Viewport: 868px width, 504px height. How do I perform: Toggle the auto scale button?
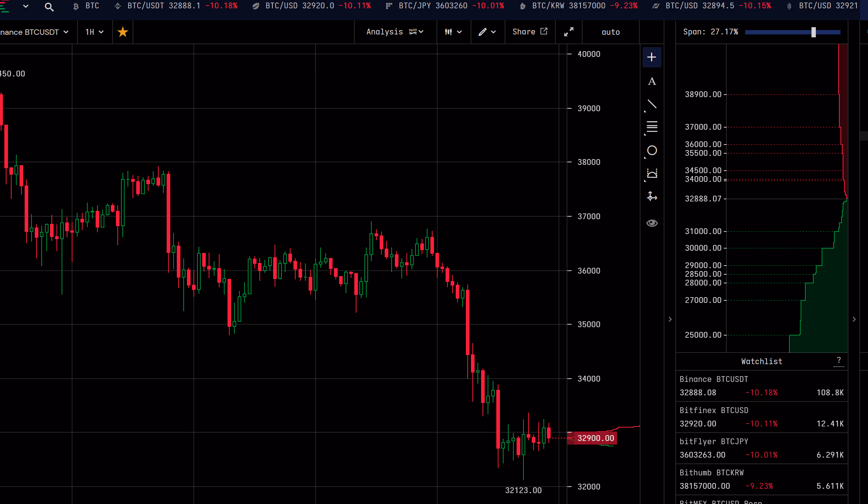pyautogui.click(x=610, y=32)
